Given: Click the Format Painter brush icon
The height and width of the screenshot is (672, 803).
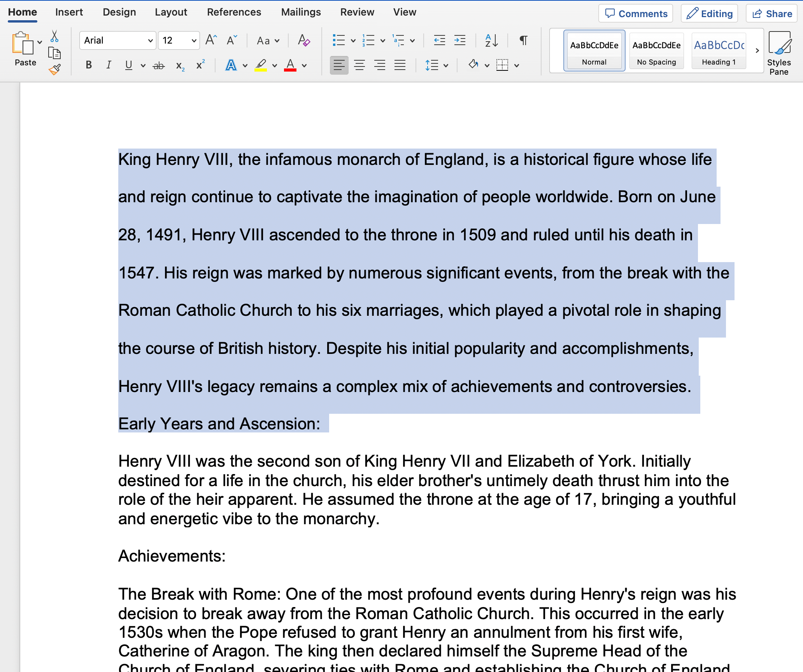Looking at the screenshot, I should click(x=54, y=70).
